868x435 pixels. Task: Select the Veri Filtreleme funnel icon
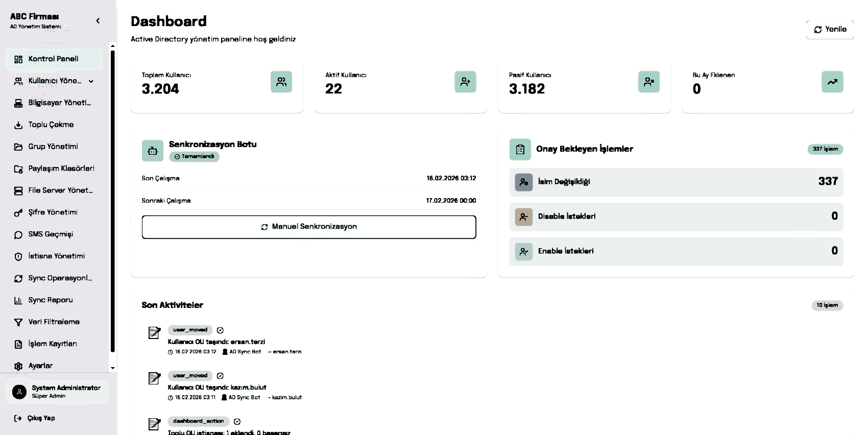[x=18, y=322]
